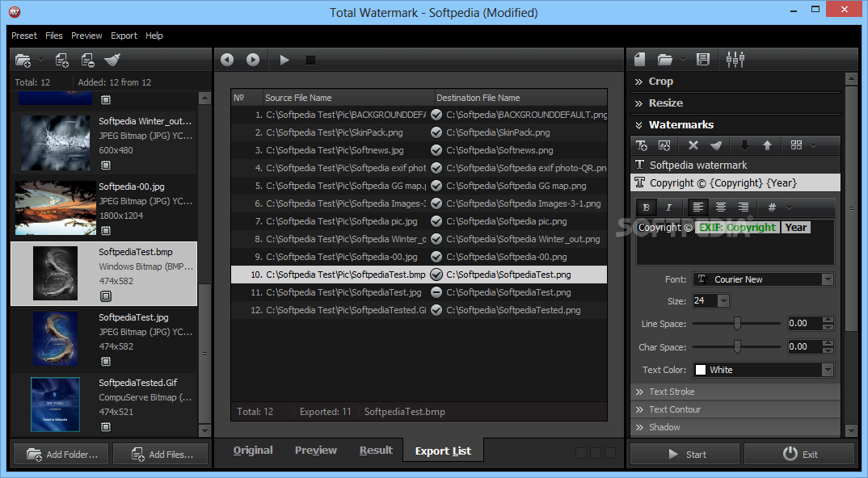
Task: Delete selected watermark with the X icon
Action: coord(693,145)
